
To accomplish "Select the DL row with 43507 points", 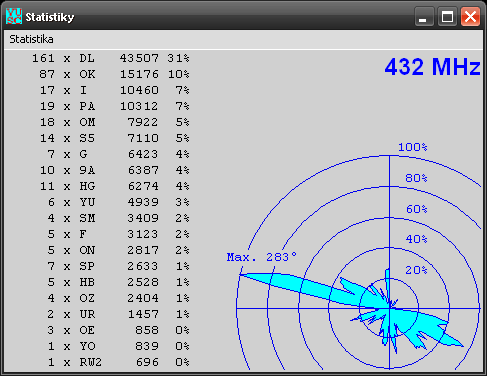I will pyautogui.click(x=111, y=58).
